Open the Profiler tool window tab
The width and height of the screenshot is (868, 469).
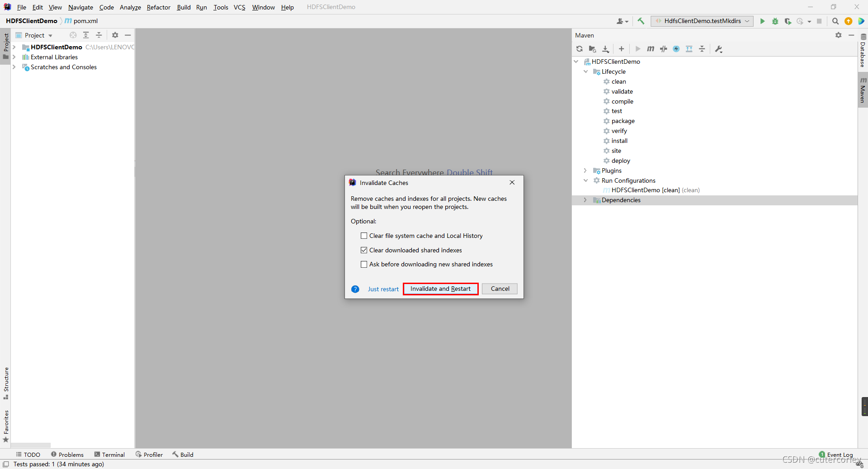(149, 455)
